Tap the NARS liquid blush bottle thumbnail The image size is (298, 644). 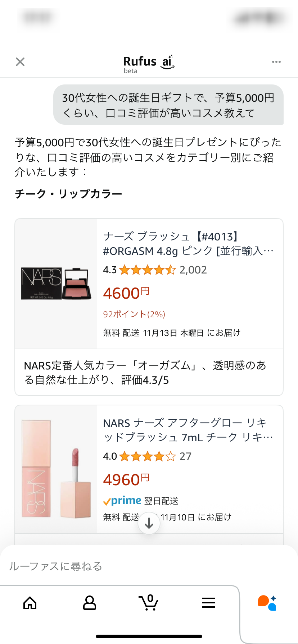(x=56, y=469)
